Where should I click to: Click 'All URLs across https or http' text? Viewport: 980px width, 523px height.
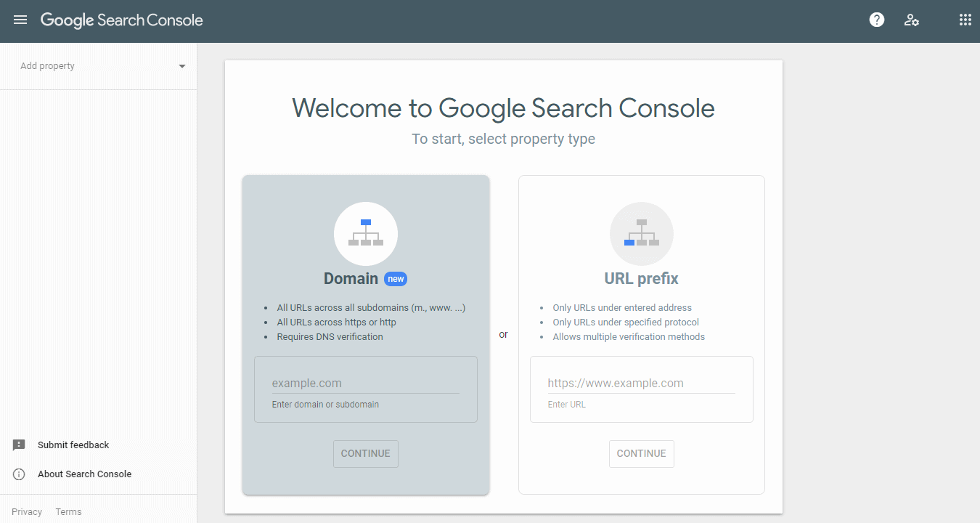336,323
